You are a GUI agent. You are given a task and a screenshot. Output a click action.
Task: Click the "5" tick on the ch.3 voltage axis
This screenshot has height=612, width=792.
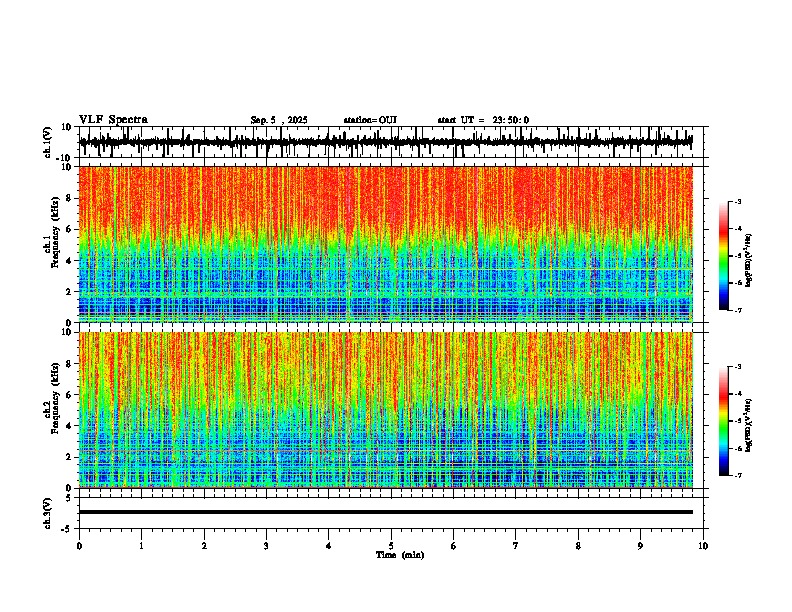tap(69, 497)
